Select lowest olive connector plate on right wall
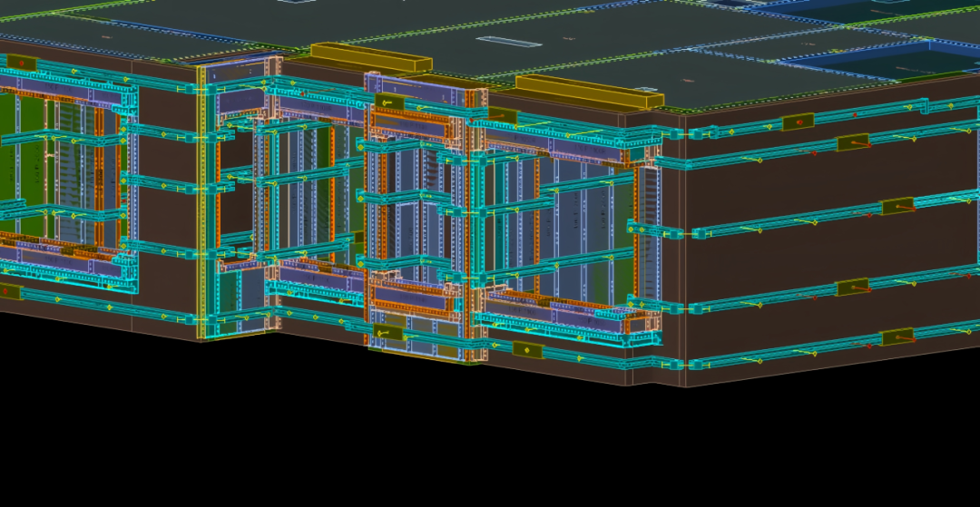This screenshot has height=507, width=980. 897,337
